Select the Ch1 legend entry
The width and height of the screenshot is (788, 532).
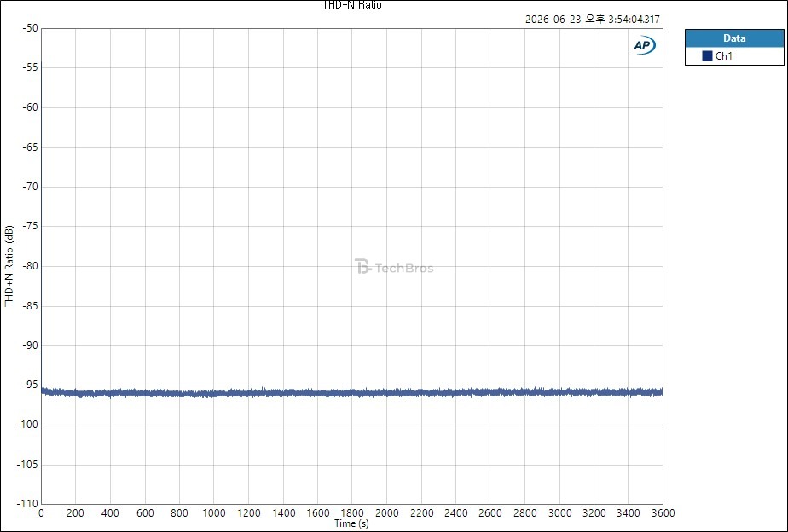pos(734,56)
